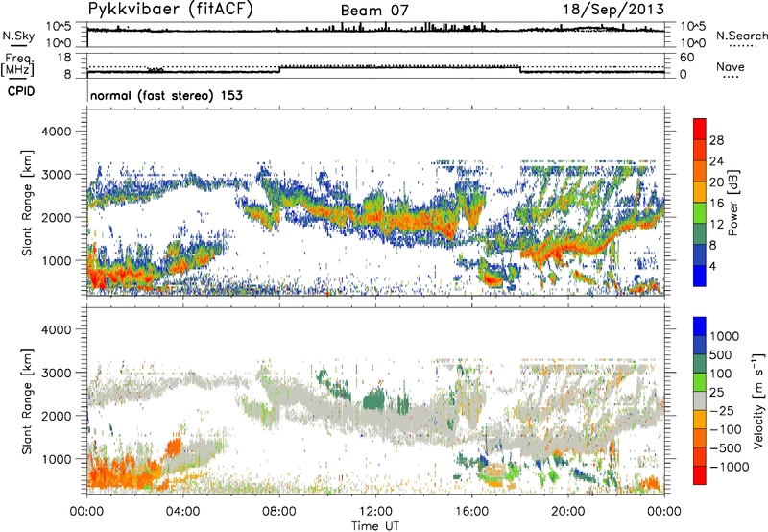Click the "08:00" time tick label
This screenshot has height=532, width=768.
[279, 512]
